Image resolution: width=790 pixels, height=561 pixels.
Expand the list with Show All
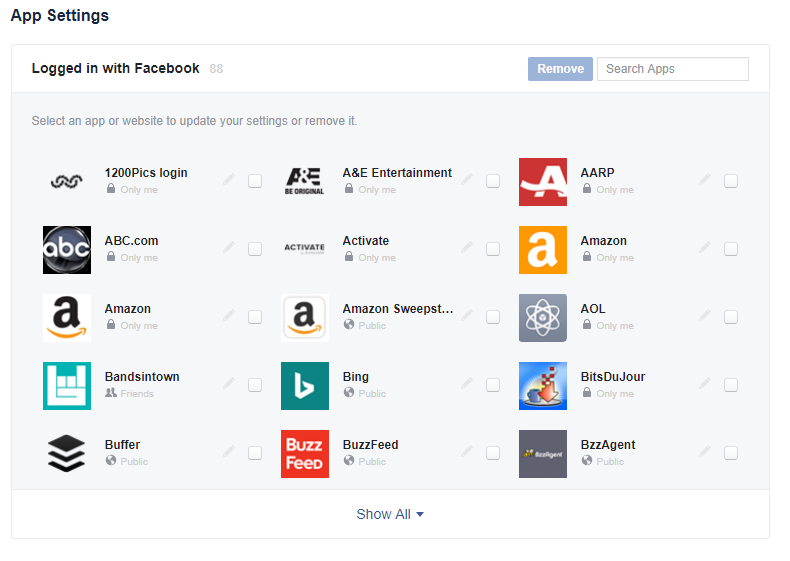tap(390, 514)
